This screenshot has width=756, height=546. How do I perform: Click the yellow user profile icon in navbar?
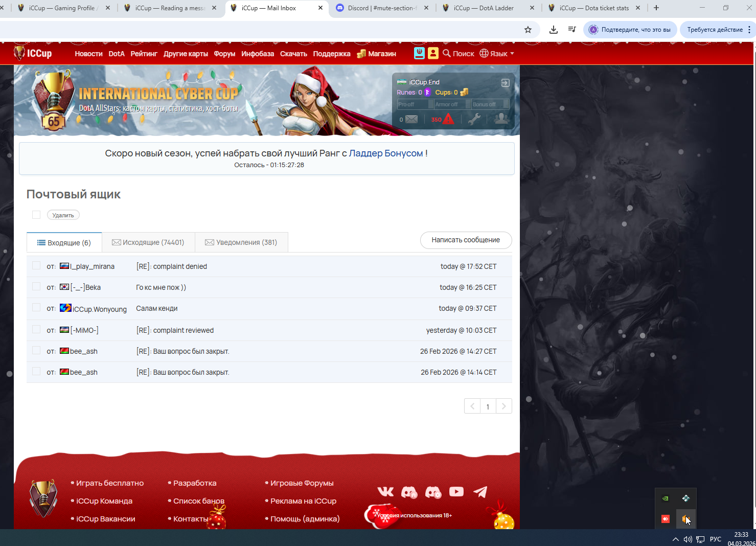click(x=433, y=53)
